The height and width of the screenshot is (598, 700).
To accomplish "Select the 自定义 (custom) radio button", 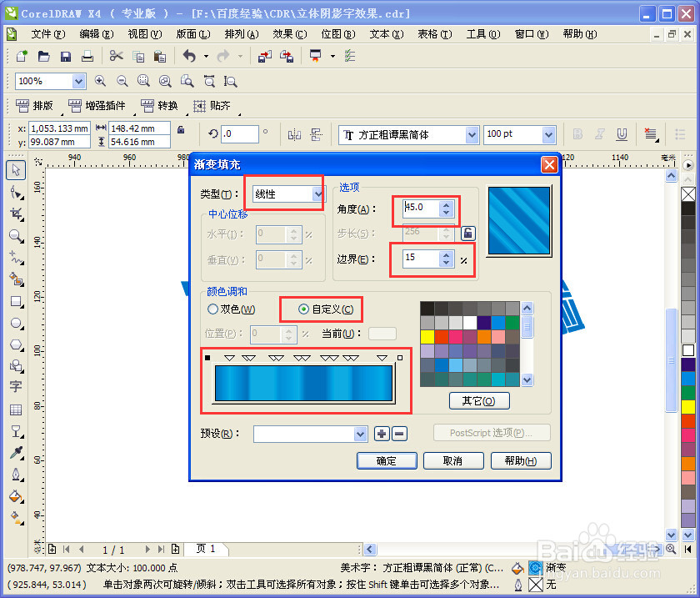I will pos(303,309).
